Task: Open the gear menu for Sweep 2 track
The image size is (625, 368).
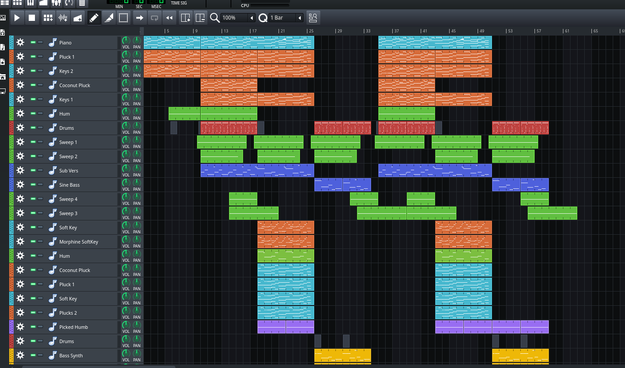Action: point(20,156)
